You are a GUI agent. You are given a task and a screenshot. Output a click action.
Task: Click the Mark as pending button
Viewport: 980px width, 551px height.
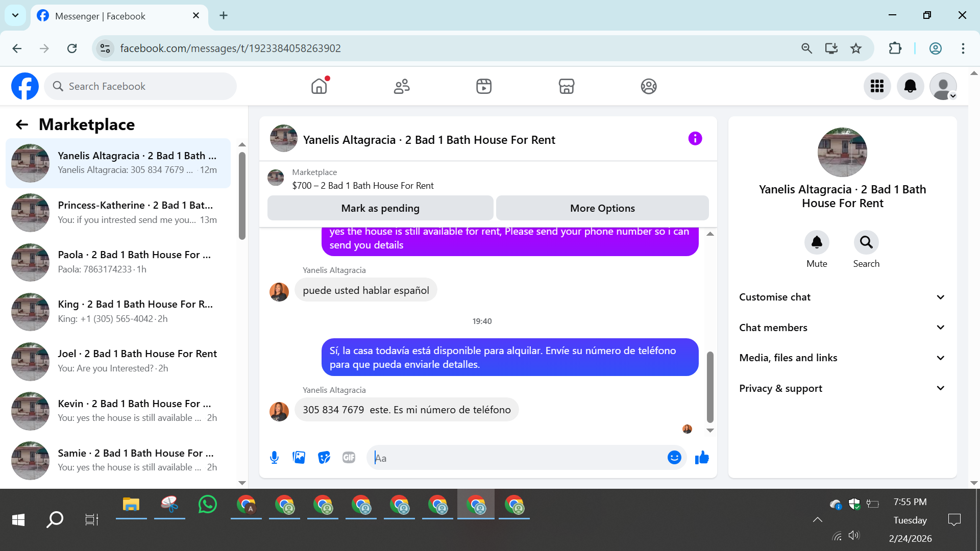click(380, 208)
